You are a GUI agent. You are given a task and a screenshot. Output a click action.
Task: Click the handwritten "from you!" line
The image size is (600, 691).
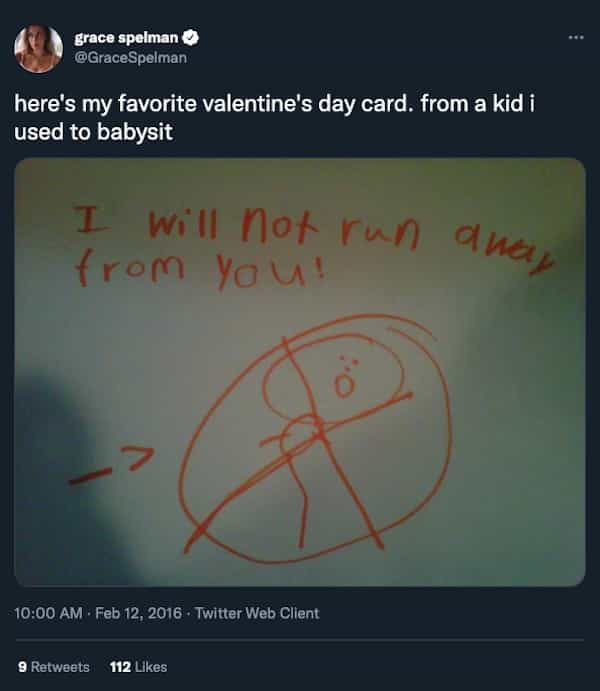200,269
